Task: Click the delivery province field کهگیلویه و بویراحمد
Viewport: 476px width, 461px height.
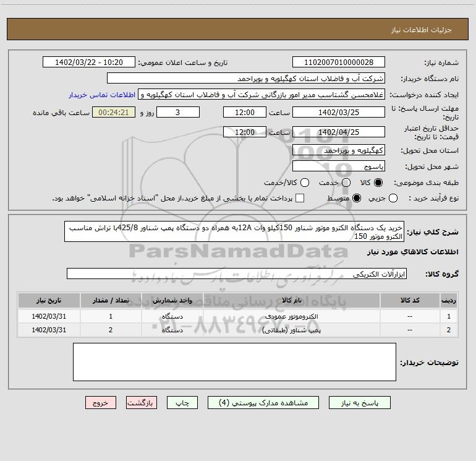Action: pos(339,150)
